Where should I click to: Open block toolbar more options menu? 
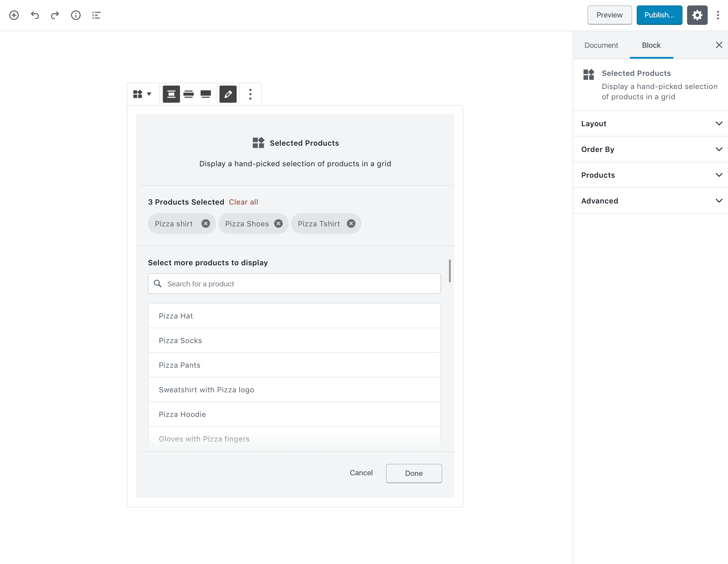[250, 94]
